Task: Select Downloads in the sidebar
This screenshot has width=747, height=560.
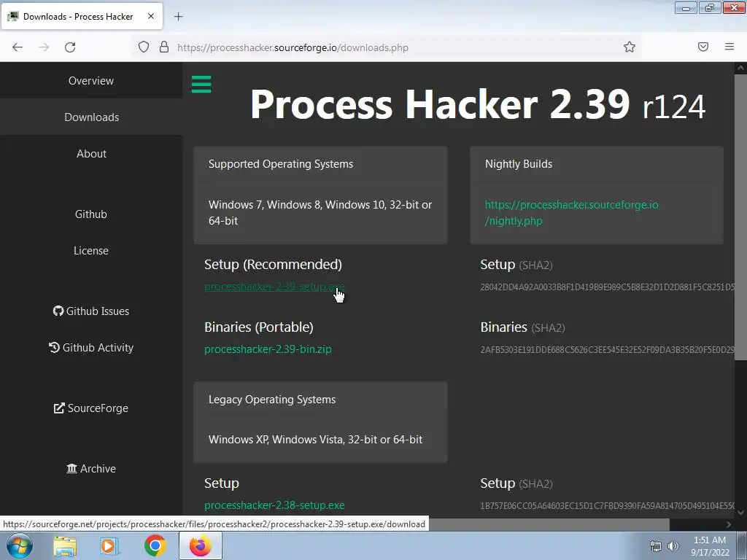Action: point(91,117)
